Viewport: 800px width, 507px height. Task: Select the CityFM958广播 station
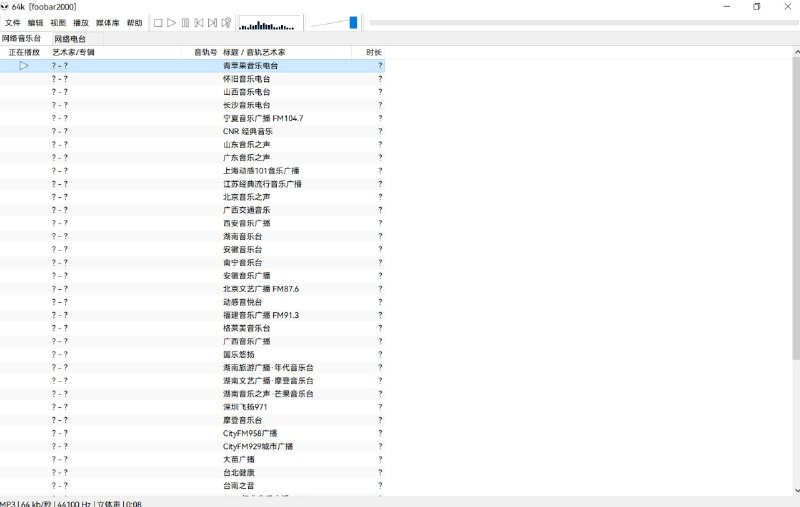(x=192, y=433)
